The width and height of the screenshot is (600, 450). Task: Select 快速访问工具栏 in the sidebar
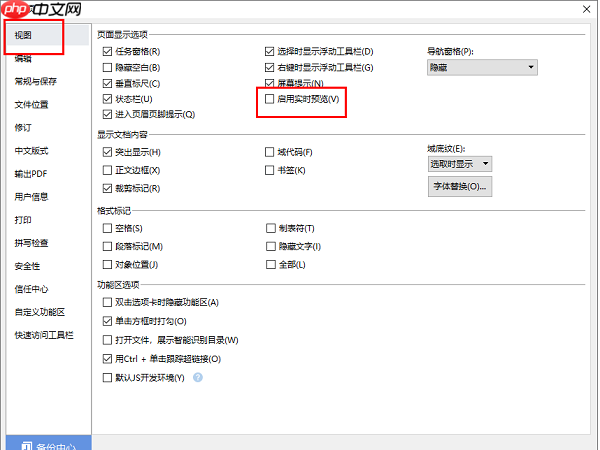tap(44, 335)
